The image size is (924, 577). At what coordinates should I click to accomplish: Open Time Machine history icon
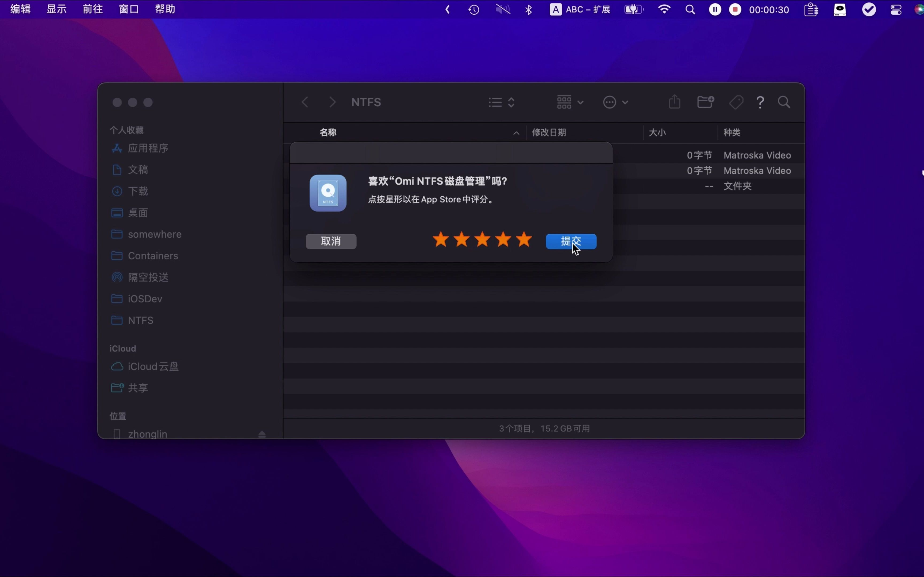pos(474,9)
